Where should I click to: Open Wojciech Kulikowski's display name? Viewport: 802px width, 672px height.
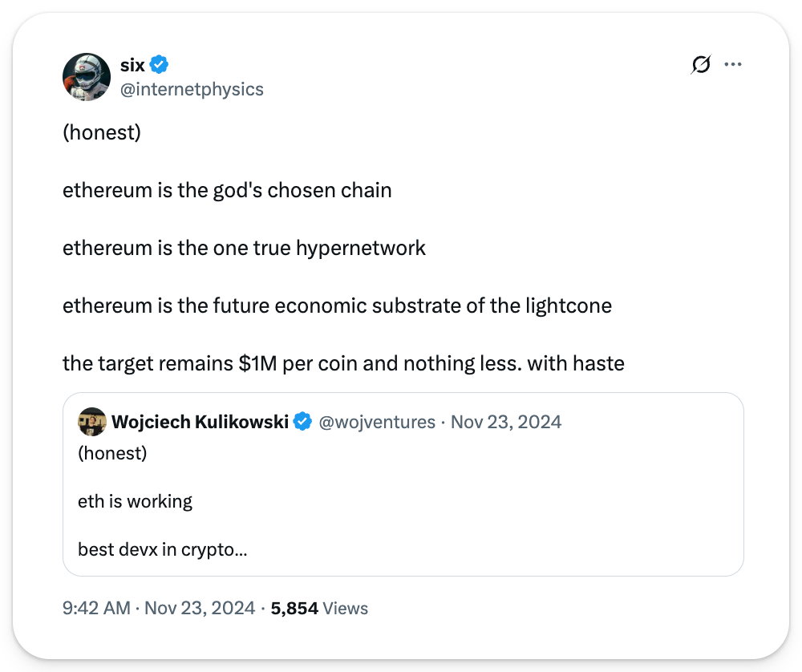[200, 422]
